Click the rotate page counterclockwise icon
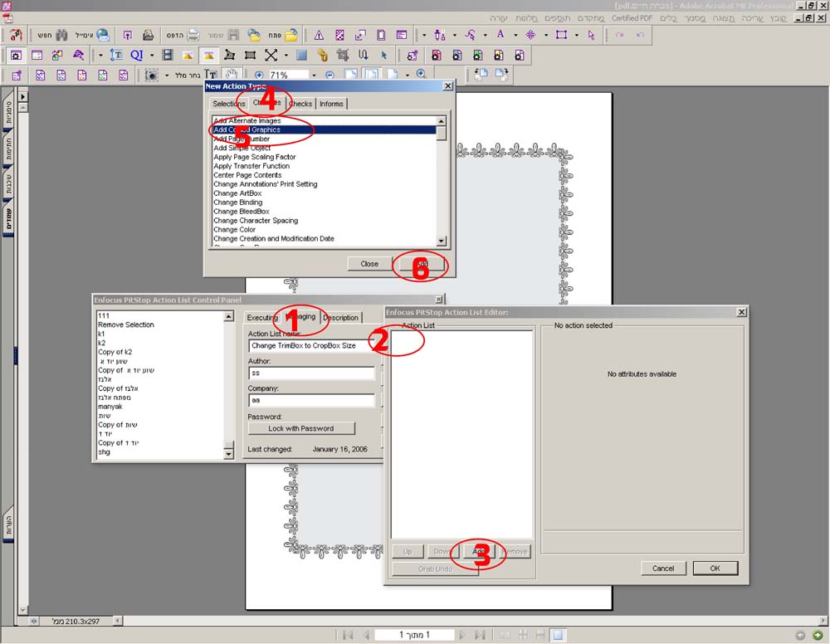 pos(481,75)
